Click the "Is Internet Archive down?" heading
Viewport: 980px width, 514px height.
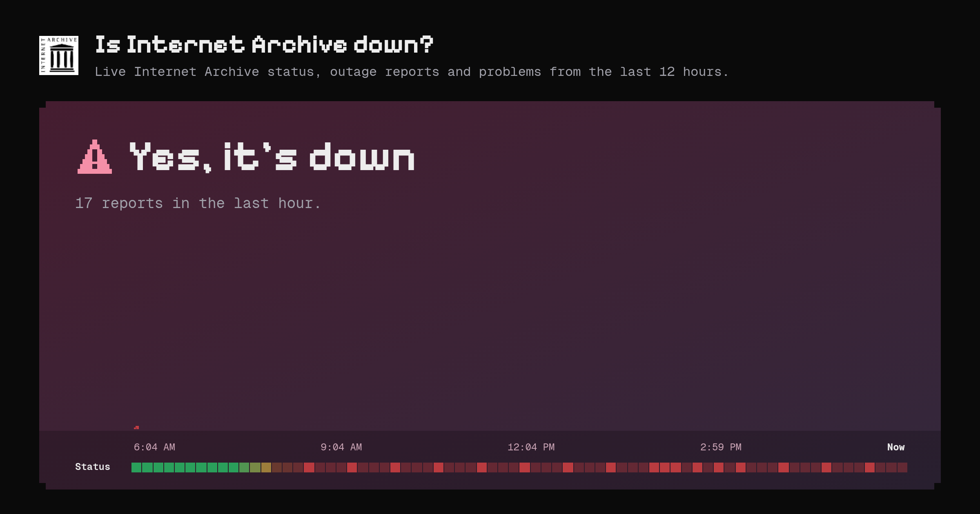point(264,44)
